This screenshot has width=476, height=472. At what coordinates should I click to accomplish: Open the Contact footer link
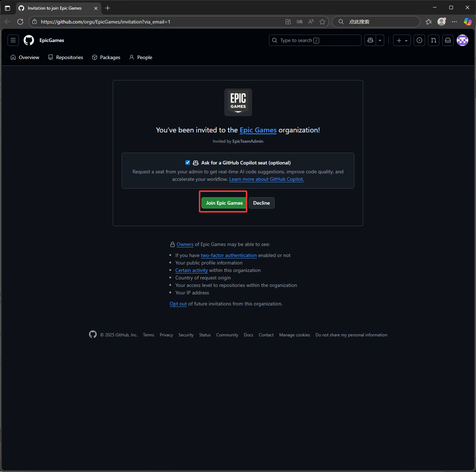tap(266, 335)
